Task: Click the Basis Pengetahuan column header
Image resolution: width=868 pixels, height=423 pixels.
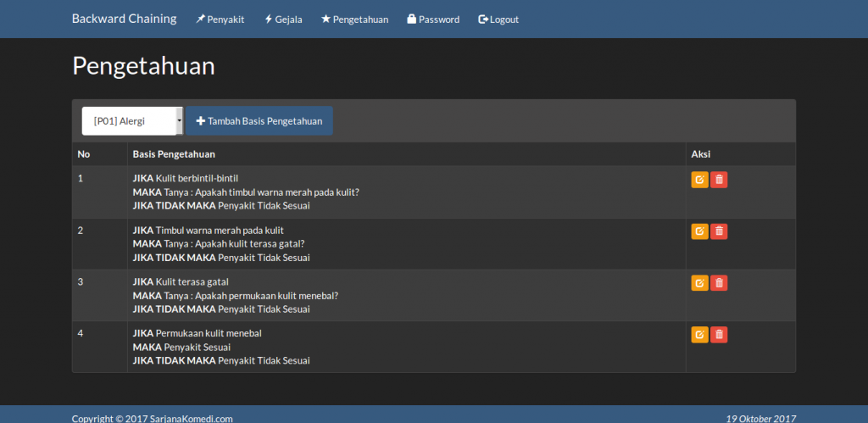Action: (174, 154)
